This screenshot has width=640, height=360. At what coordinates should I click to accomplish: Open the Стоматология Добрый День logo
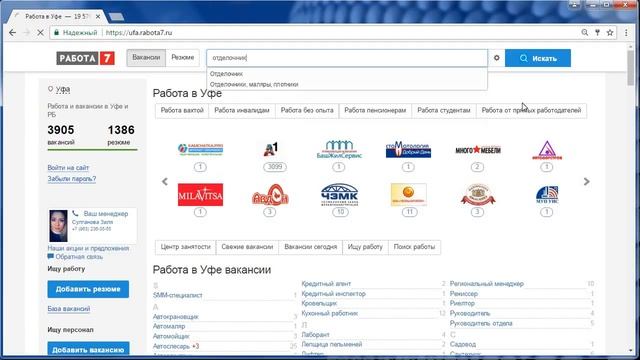(408, 150)
